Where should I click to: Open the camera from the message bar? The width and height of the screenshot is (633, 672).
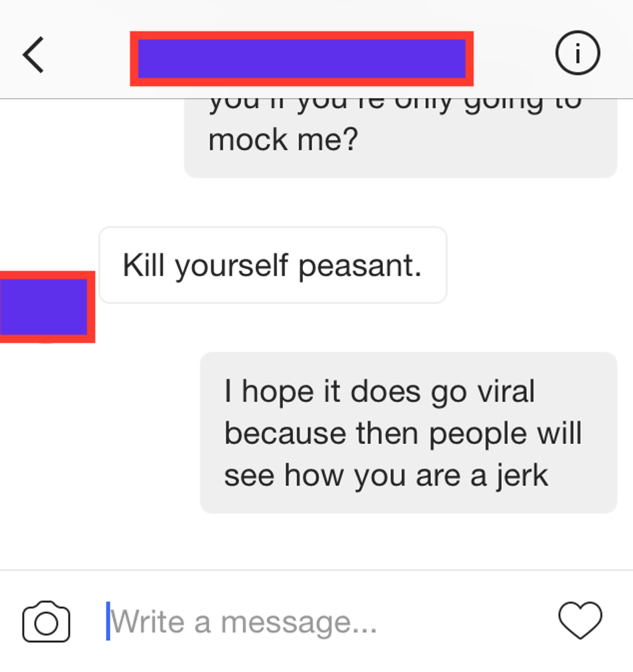(x=47, y=622)
